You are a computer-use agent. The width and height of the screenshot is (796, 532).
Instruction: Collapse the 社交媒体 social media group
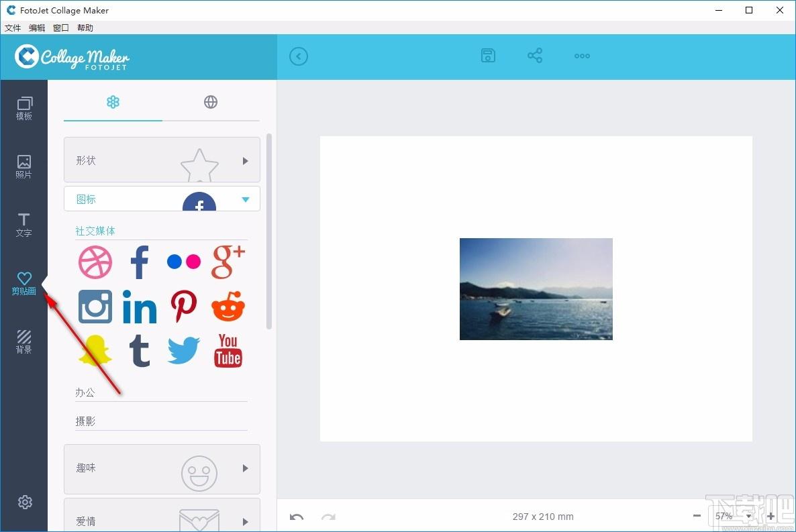point(162,231)
